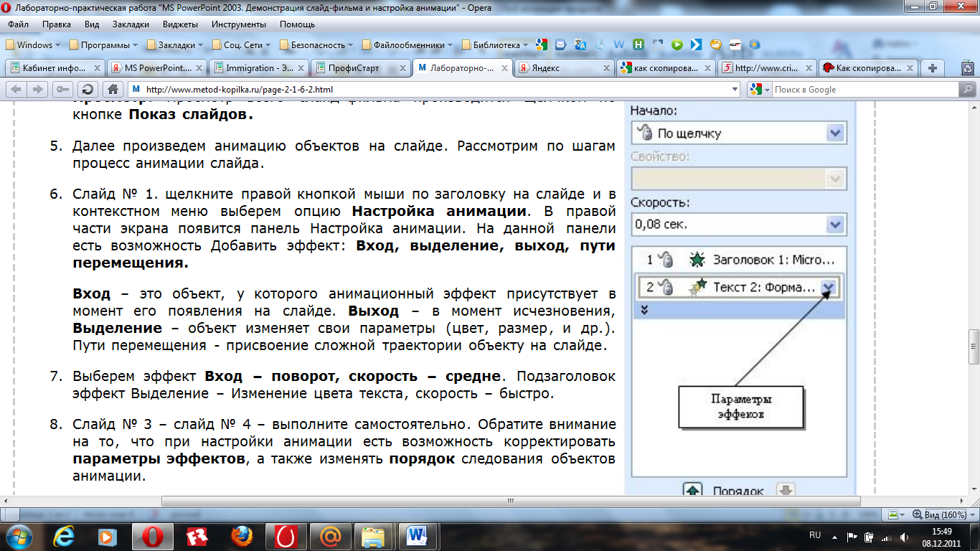The image size is (980, 551).
Task: Click the search magnifier button in Google field
Action: click(966, 90)
